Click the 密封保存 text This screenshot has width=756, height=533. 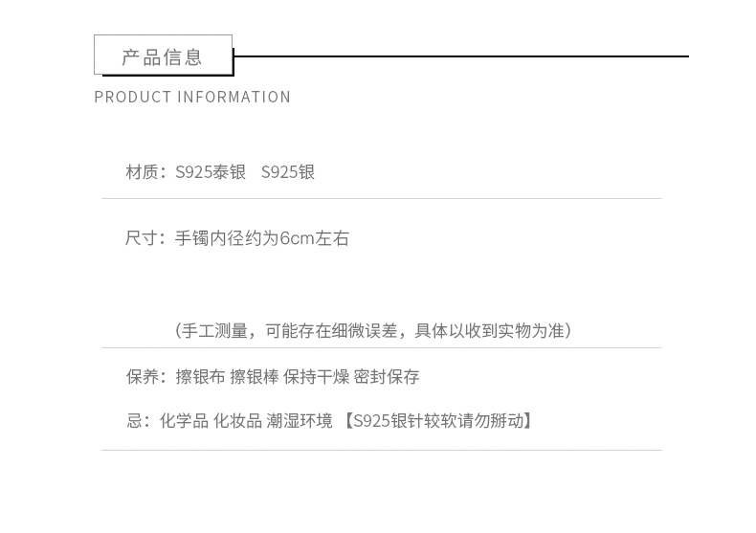(387, 377)
